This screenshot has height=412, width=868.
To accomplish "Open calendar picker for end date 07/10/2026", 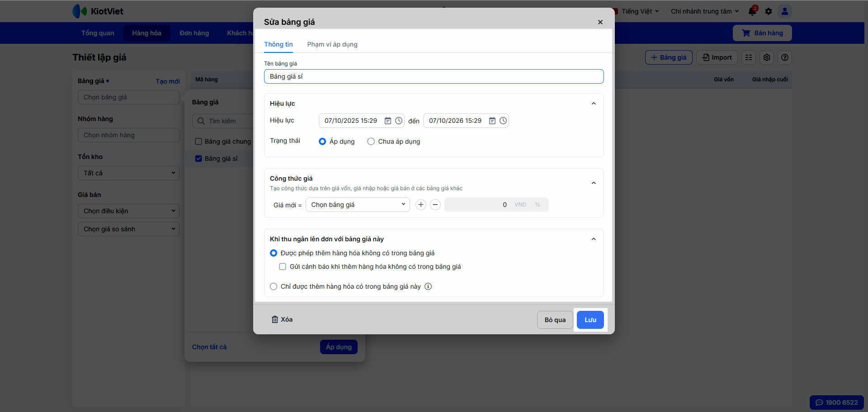I will click(492, 121).
